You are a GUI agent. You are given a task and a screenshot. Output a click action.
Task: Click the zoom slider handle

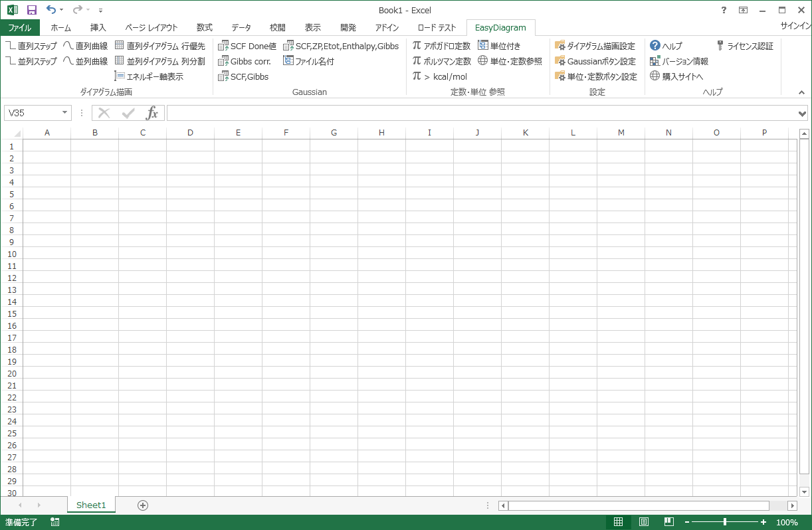[x=725, y=523]
